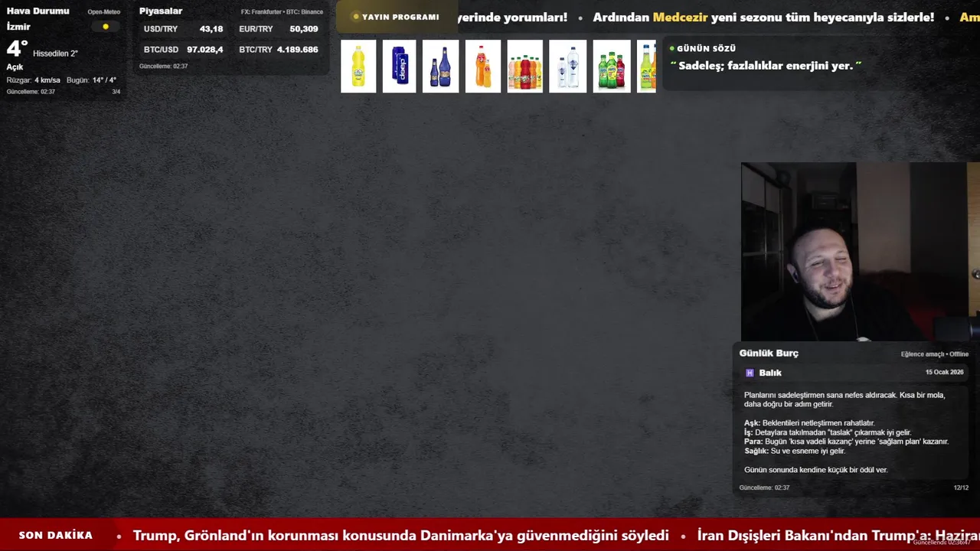Click the Aşk horoscope line
This screenshot has height=551, width=980.
[809, 423]
